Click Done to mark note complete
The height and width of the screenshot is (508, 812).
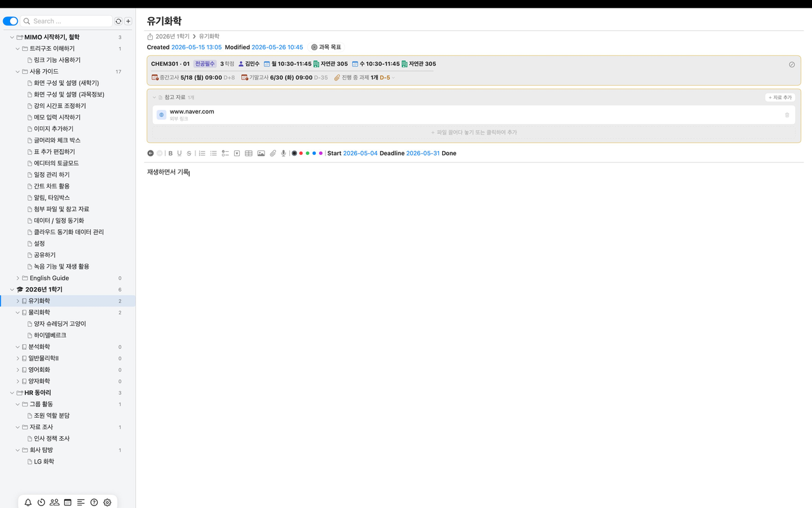449,153
